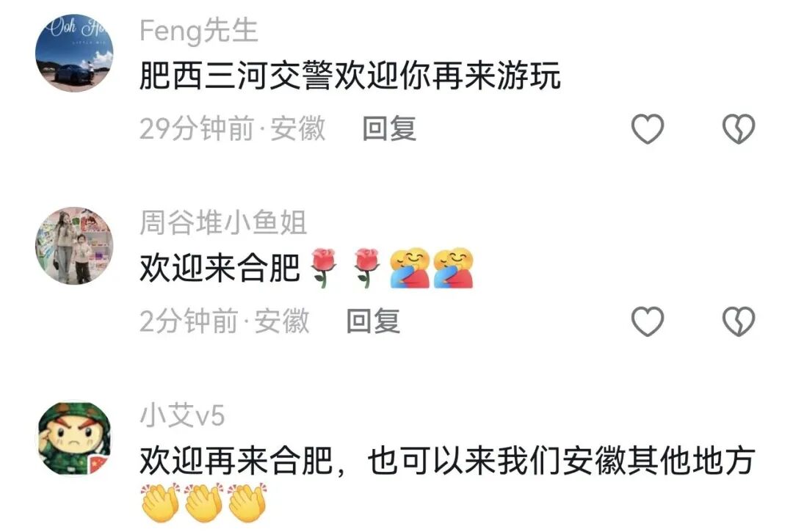Select the comment text 欢迎来合肥
The height and width of the screenshot is (532, 793).
coord(220,268)
